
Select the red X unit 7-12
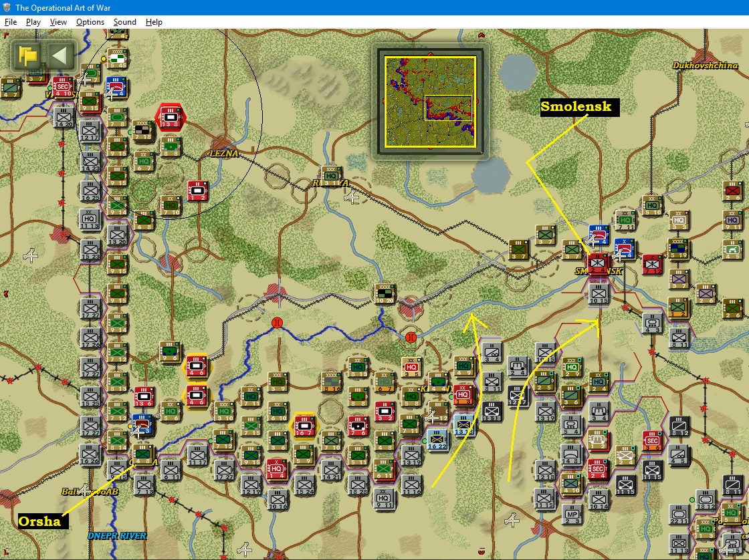pos(652,263)
